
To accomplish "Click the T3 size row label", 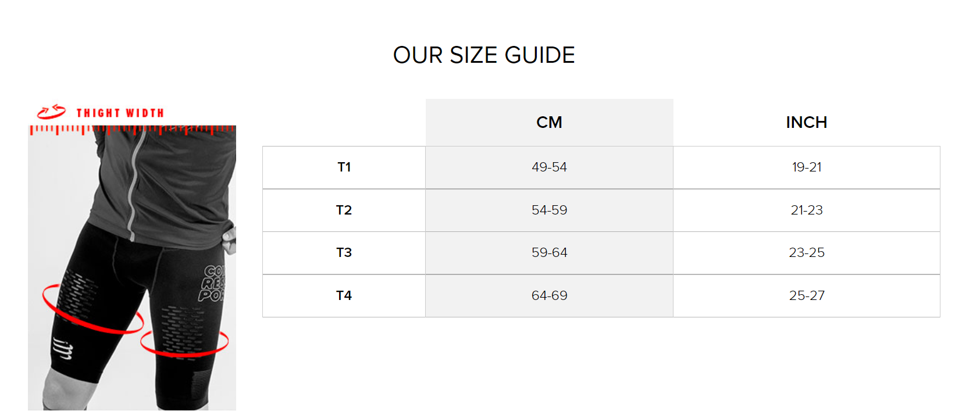I will point(344,253).
